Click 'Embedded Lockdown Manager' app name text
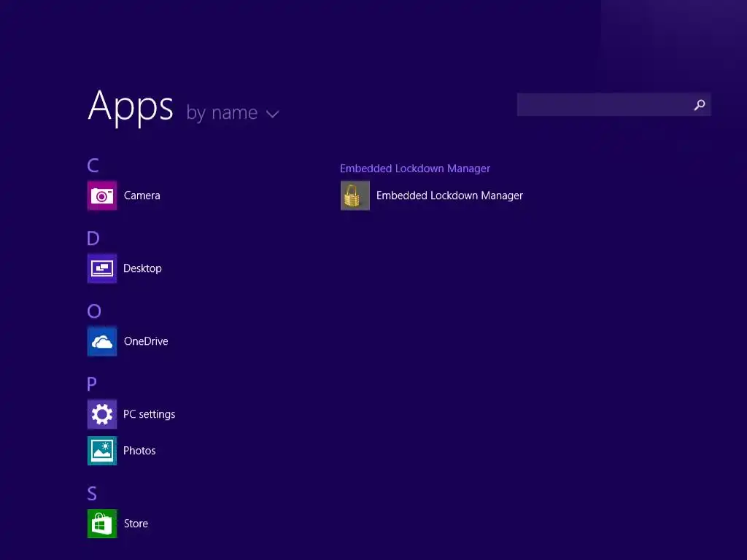The width and height of the screenshot is (747, 560). click(449, 195)
